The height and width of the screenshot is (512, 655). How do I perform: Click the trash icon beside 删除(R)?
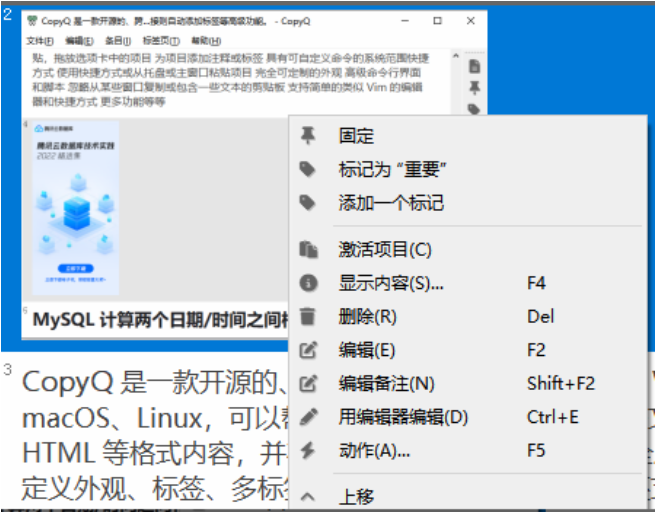click(308, 316)
